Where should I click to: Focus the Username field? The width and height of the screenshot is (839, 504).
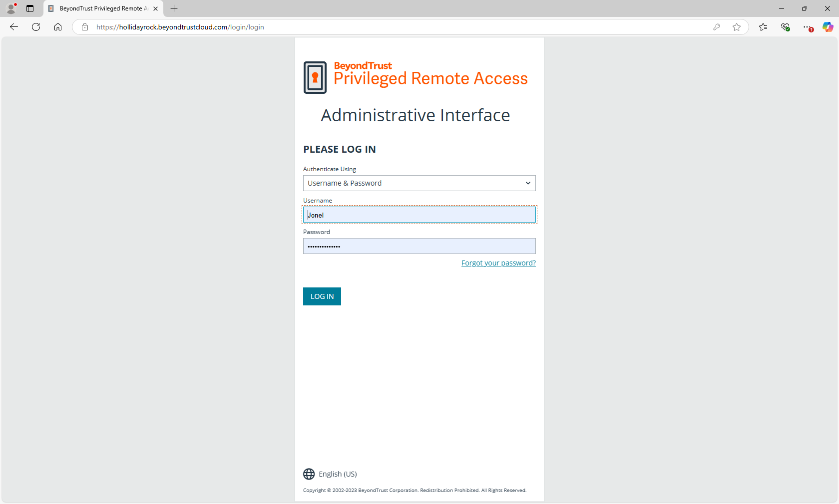pos(419,215)
